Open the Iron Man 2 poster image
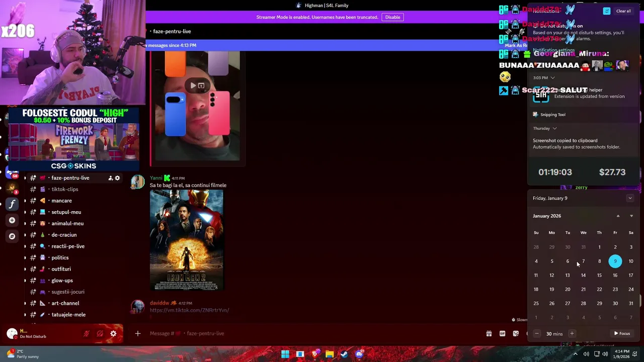This screenshot has height=362, width=644. point(186,240)
